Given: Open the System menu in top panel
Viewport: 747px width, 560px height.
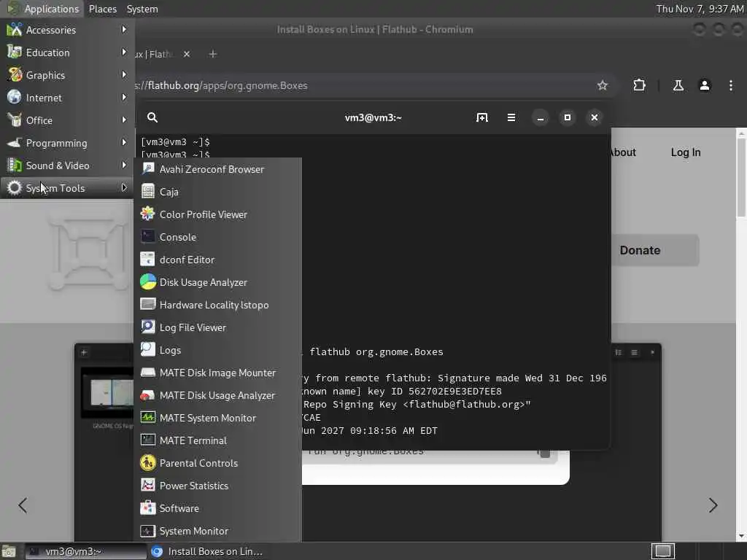Looking at the screenshot, I should pyautogui.click(x=142, y=9).
